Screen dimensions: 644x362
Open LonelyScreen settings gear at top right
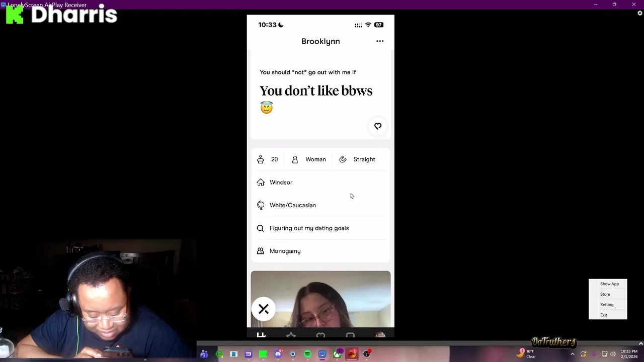coord(640,13)
